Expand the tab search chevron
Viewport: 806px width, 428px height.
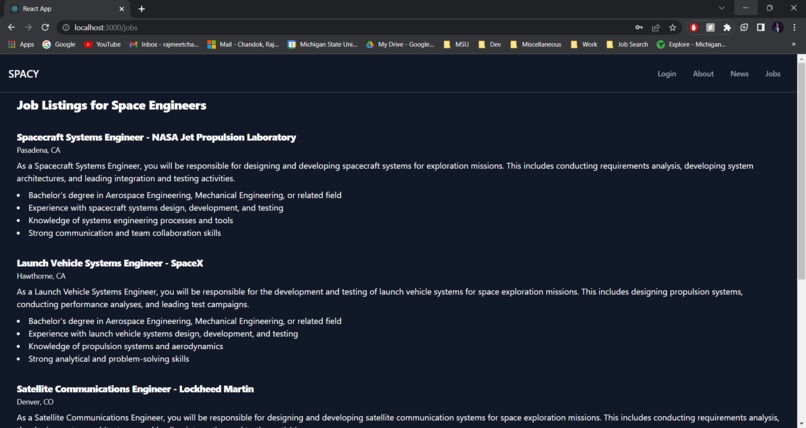pos(722,8)
